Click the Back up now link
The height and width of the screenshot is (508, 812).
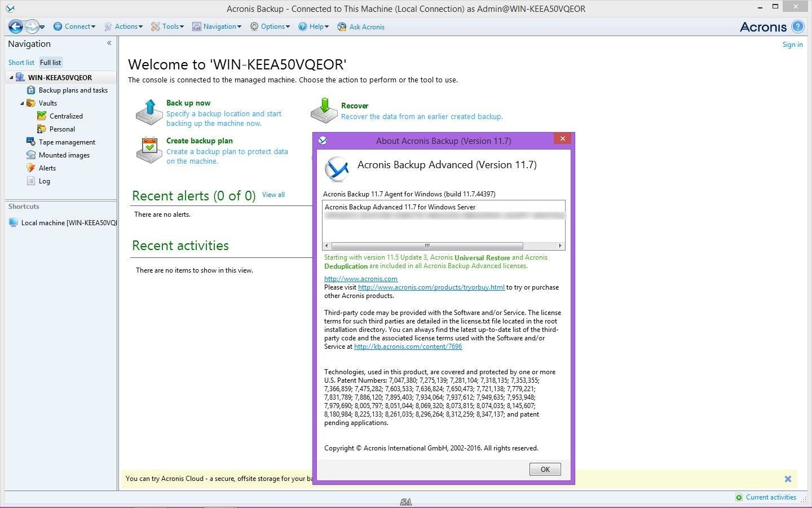(x=188, y=103)
